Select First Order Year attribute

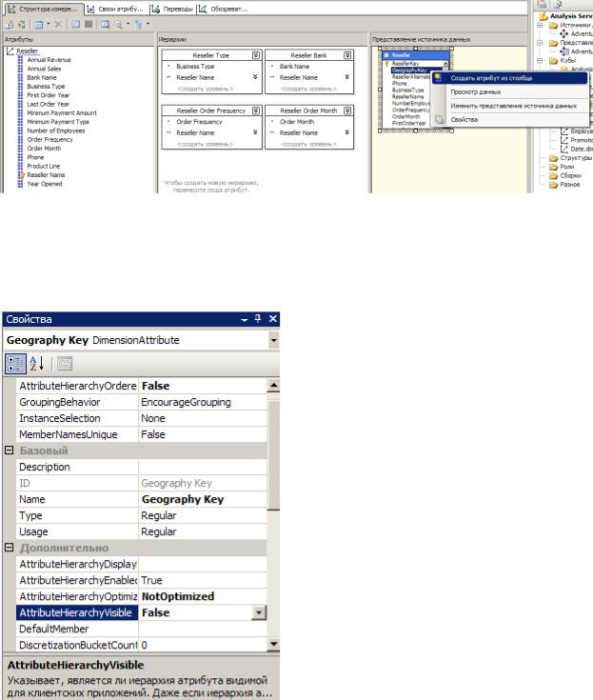49,95
